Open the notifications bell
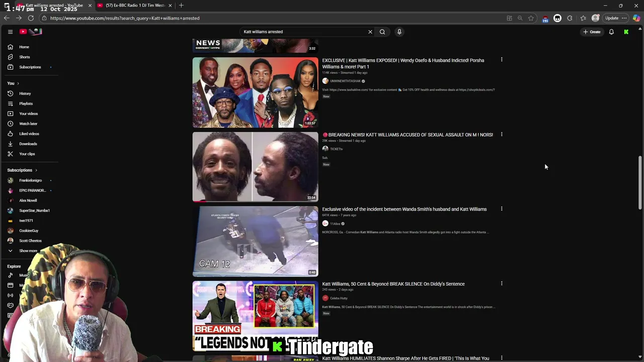 click(611, 32)
